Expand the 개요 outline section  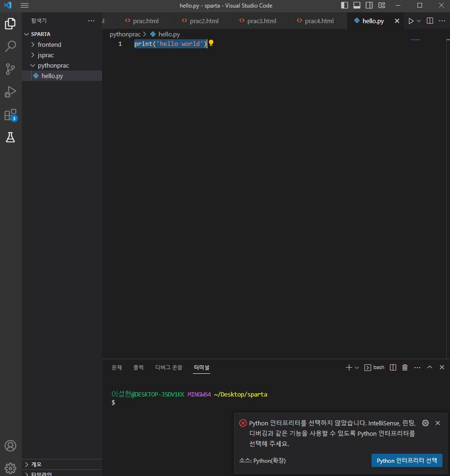tap(62, 465)
